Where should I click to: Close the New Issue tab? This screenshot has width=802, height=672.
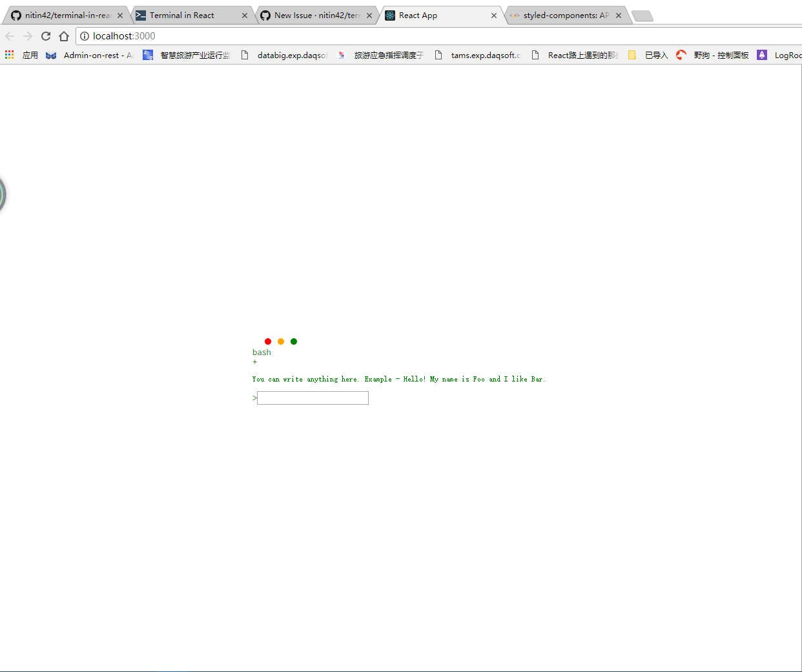(369, 15)
